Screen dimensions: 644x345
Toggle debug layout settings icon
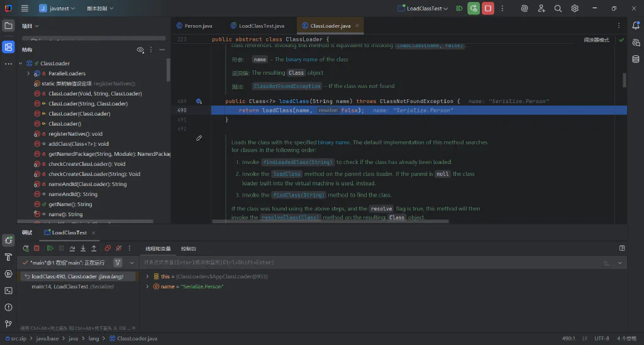622,248
